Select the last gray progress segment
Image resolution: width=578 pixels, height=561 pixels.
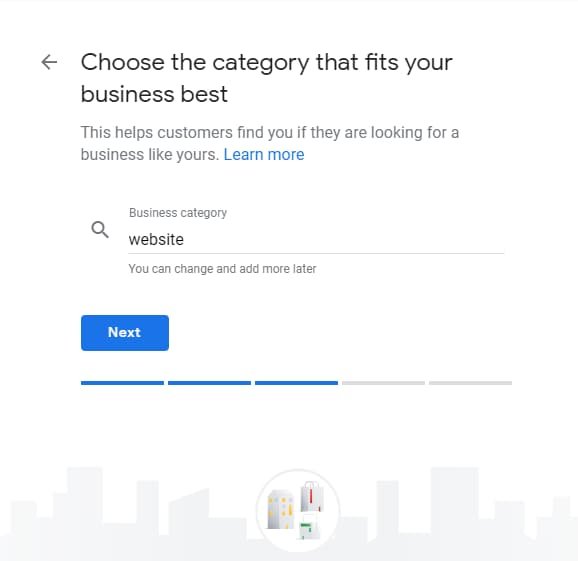tap(470, 383)
